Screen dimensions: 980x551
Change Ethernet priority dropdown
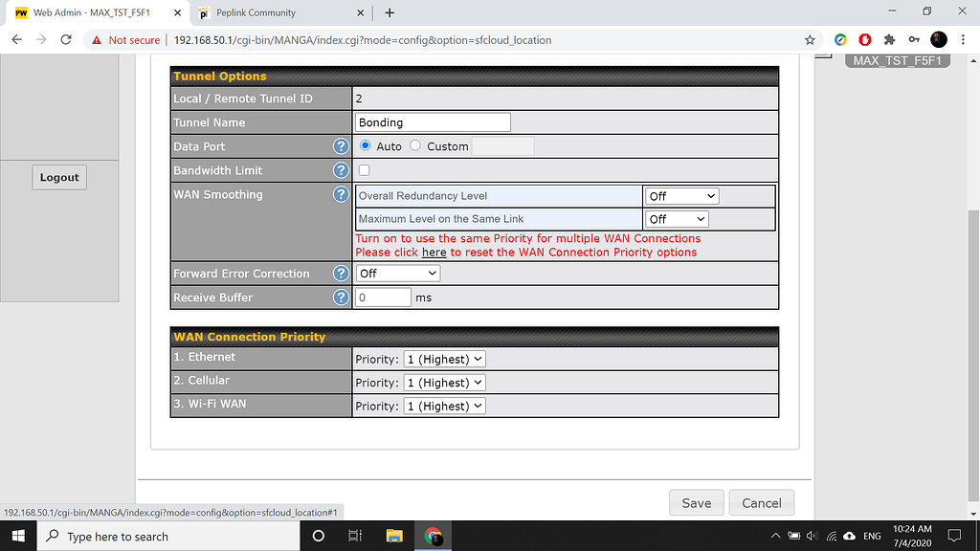pyautogui.click(x=444, y=358)
